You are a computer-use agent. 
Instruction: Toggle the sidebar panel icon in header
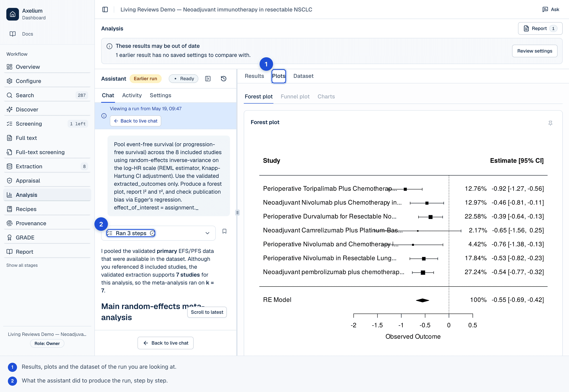point(105,9)
